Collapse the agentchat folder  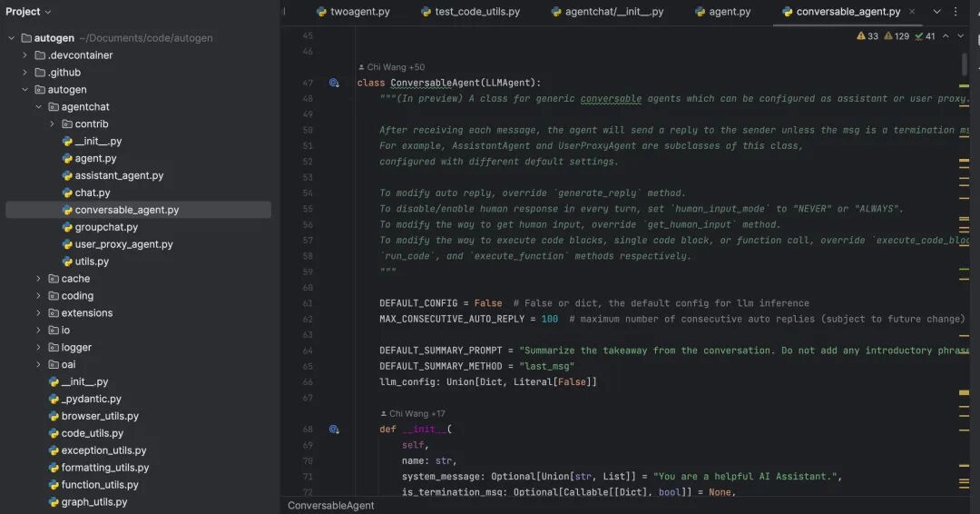38,107
